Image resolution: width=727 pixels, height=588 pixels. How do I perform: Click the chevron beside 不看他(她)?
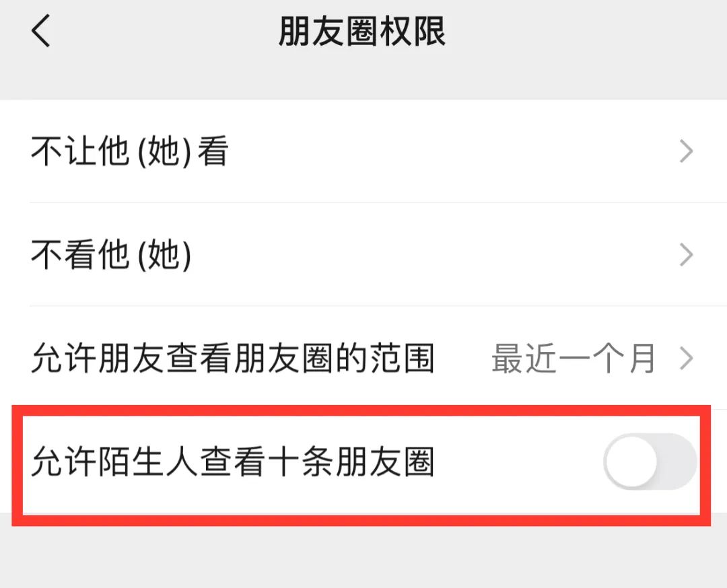pyautogui.click(x=685, y=256)
